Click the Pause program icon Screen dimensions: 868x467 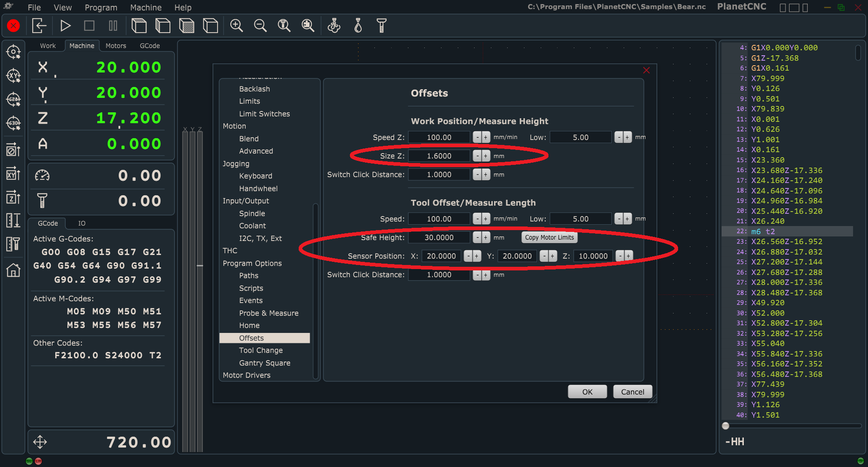(113, 26)
